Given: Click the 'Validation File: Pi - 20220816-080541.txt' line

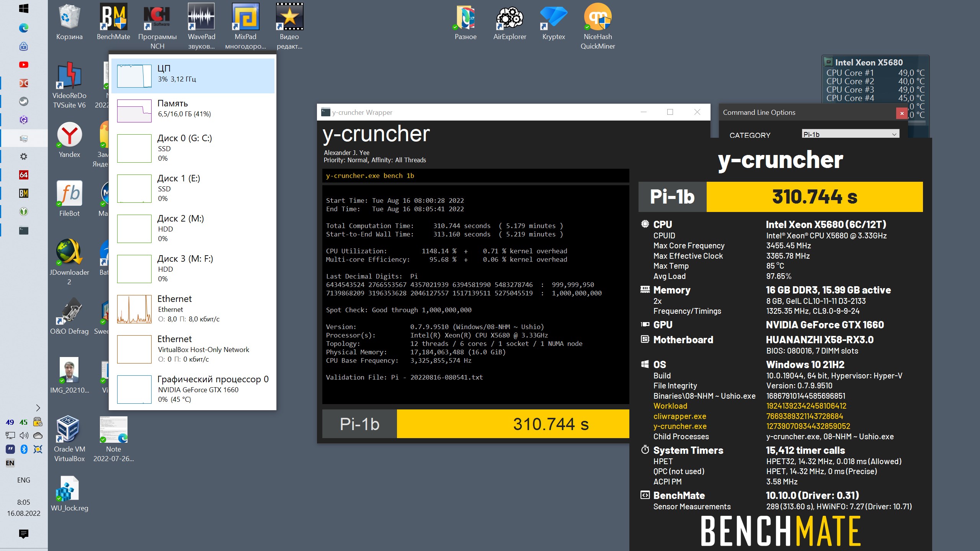Looking at the screenshot, I should [404, 377].
